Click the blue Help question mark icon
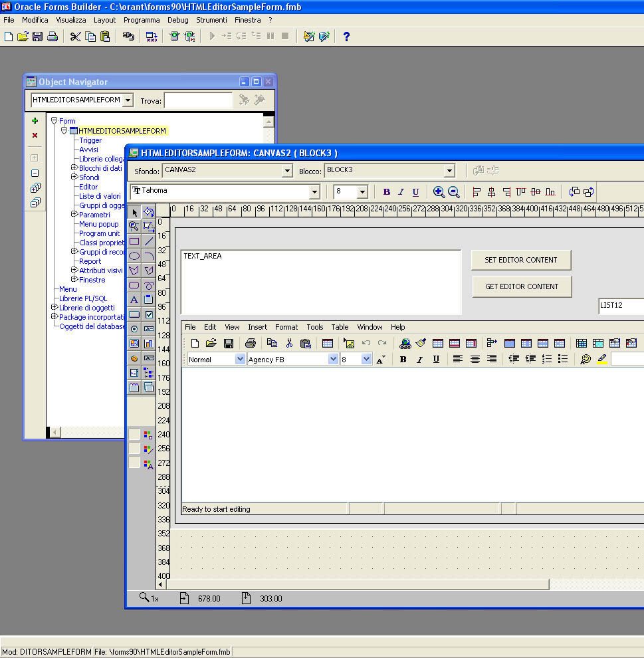644x658 pixels. click(x=346, y=37)
